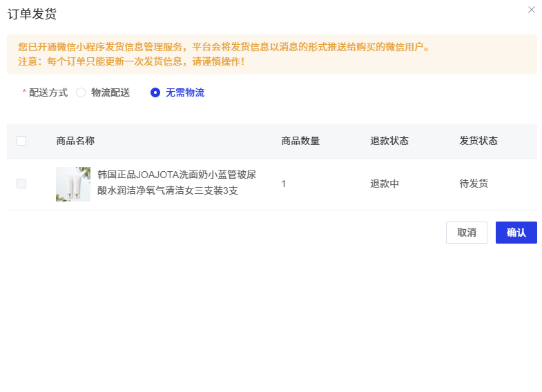
Task: Click the quantity value 1 in the row
Action: (x=284, y=184)
